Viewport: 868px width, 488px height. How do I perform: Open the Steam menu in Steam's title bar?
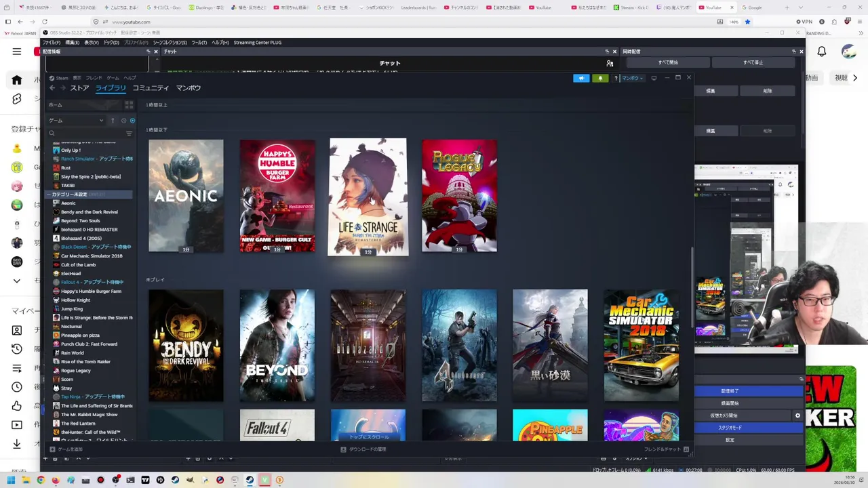tap(62, 78)
